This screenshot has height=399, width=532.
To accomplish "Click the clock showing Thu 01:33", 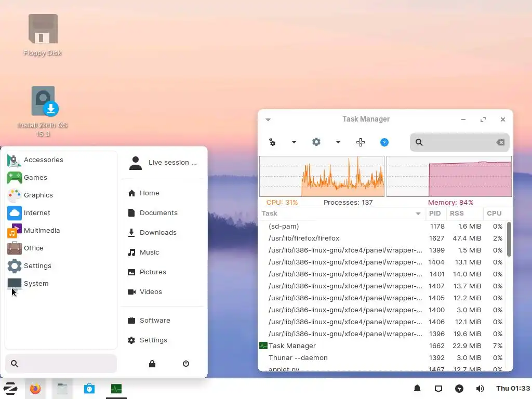I will pos(513,389).
